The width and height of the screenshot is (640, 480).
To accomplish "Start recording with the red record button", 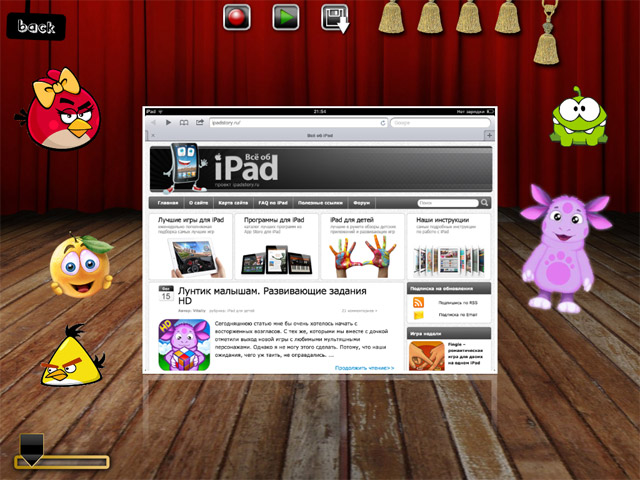I will click(237, 17).
